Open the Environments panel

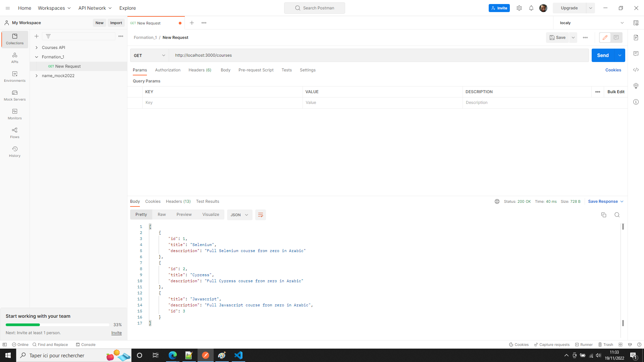pos(14,76)
